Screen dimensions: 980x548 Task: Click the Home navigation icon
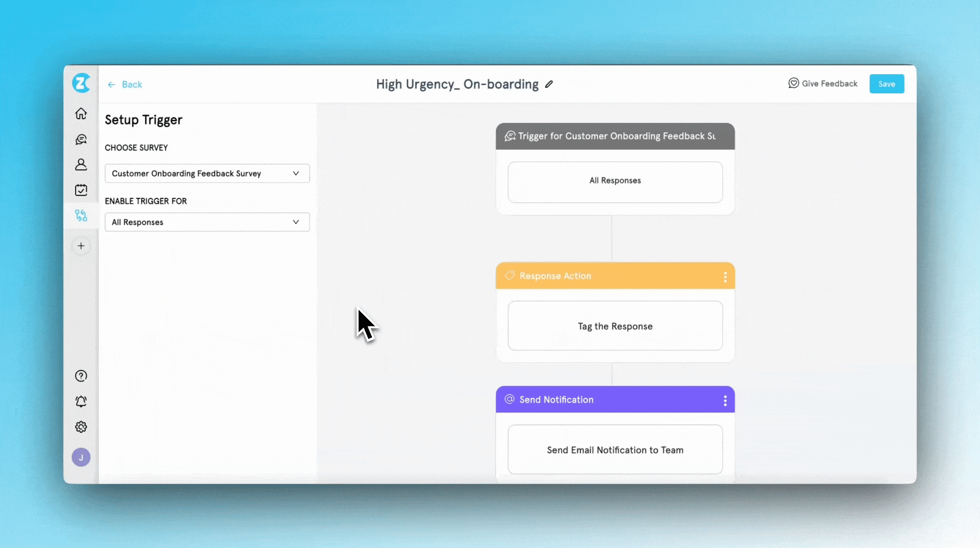click(81, 113)
